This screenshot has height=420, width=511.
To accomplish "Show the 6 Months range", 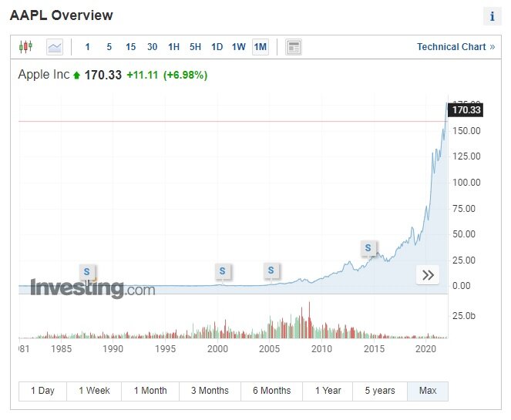I will click(x=271, y=391).
